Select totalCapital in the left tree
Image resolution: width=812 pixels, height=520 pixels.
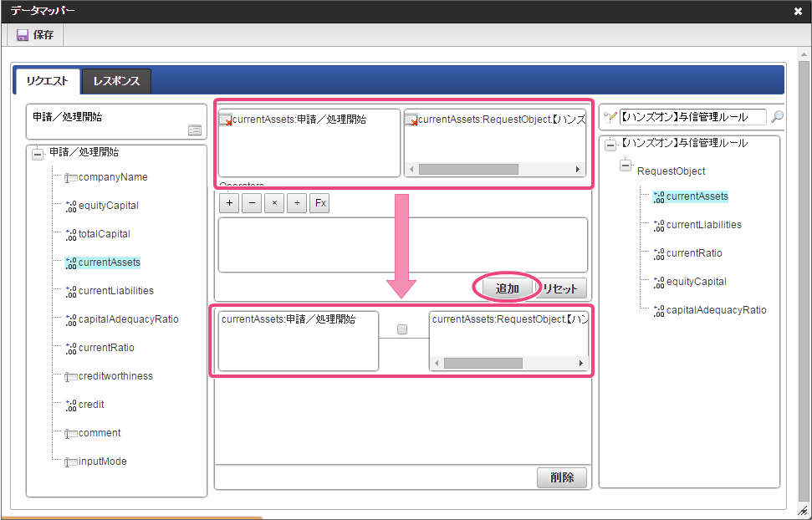click(104, 234)
